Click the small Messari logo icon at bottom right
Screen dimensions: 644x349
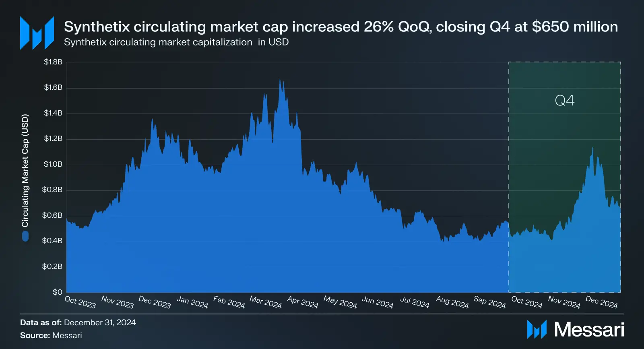tap(537, 329)
